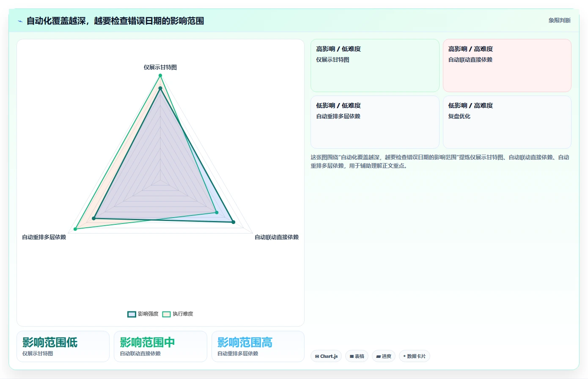Click the 执行难度 legend label

(183, 314)
